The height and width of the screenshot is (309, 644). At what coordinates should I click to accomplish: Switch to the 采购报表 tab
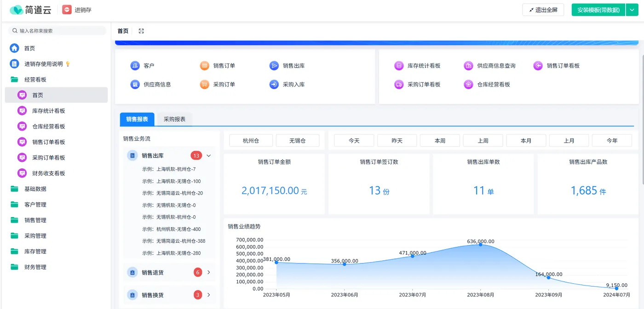point(175,119)
